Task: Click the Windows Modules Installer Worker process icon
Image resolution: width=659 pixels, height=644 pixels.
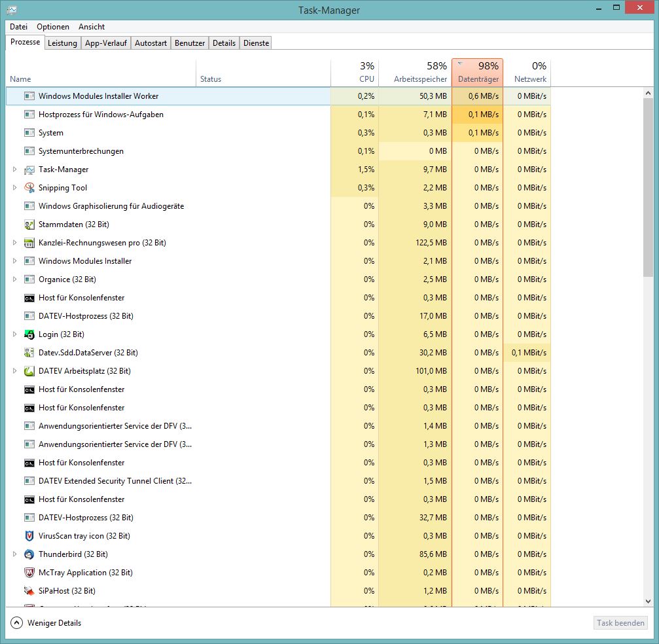Action: click(x=29, y=96)
